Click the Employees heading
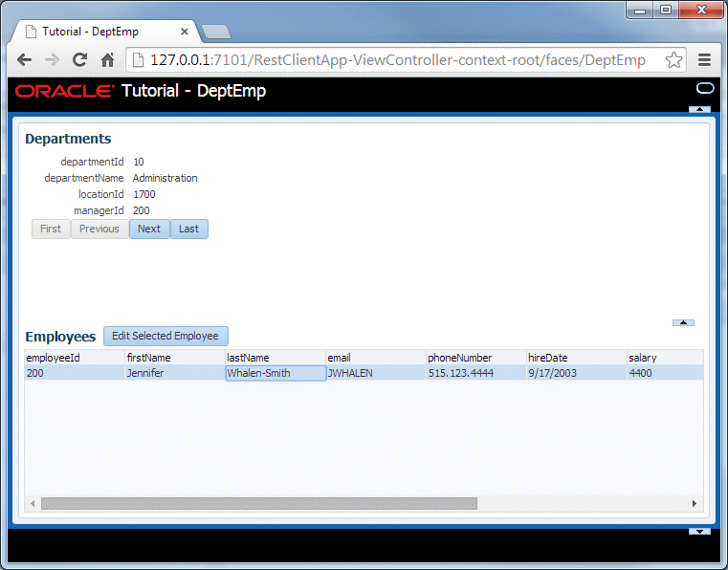Viewport: 728px width, 570px height. (x=60, y=337)
